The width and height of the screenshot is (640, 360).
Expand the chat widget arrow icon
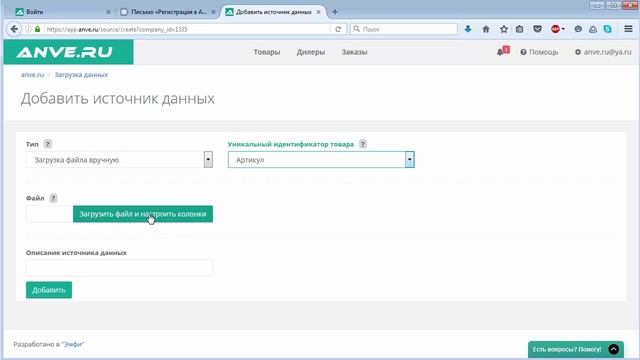613,349
